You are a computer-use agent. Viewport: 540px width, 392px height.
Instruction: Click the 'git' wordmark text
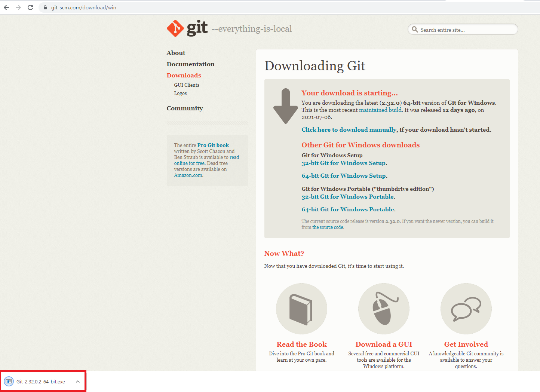(197, 28)
